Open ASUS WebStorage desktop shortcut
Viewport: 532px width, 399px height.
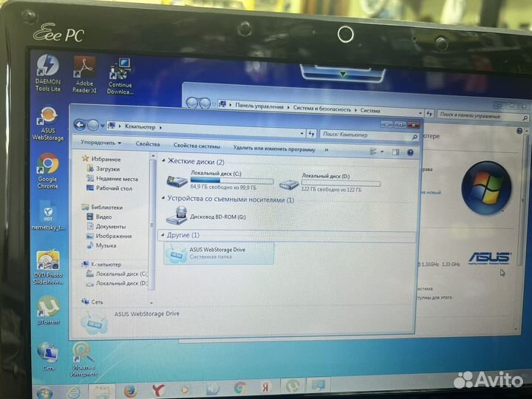[48, 124]
